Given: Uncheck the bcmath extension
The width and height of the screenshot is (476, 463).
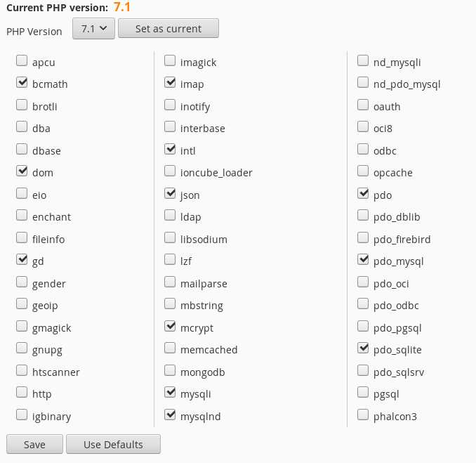Looking at the screenshot, I should pyautogui.click(x=22, y=84).
